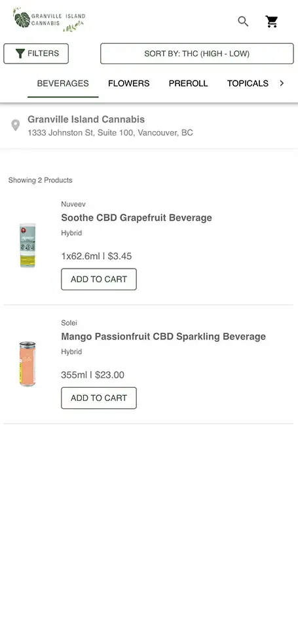Add Mango Passionfruit Sparkling Beverage to cart
Screen dimensions: 298x644
point(99,398)
